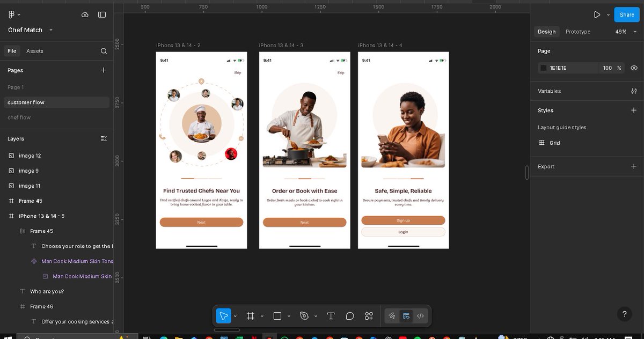644x339 pixels.
Task: Add a new export setting with the plus button
Action: click(634, 166)
